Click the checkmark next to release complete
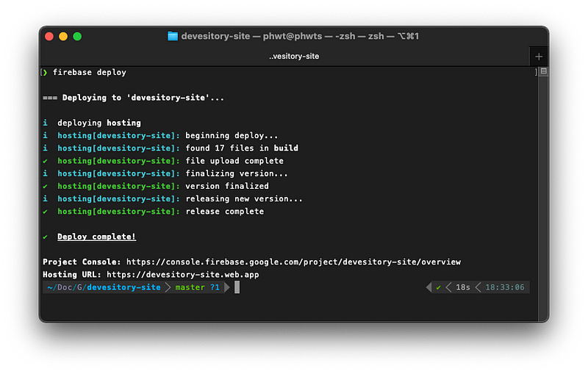Viewport: 588px width, 374px height. 46,212
